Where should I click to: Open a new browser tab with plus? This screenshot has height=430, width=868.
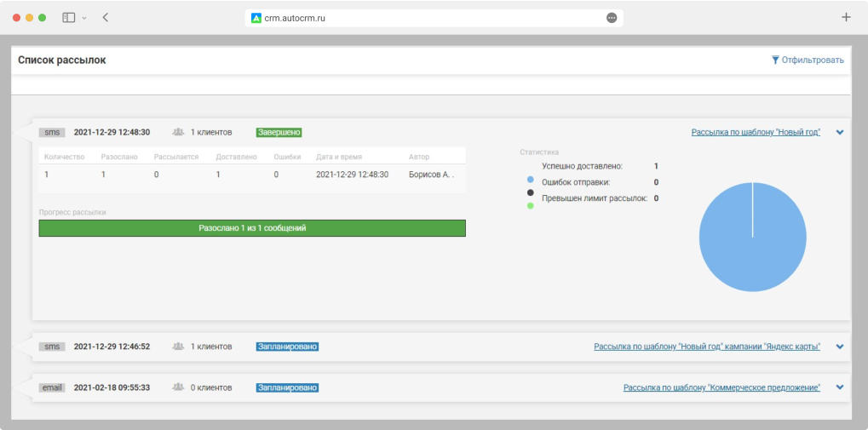(x=846, y=17)
